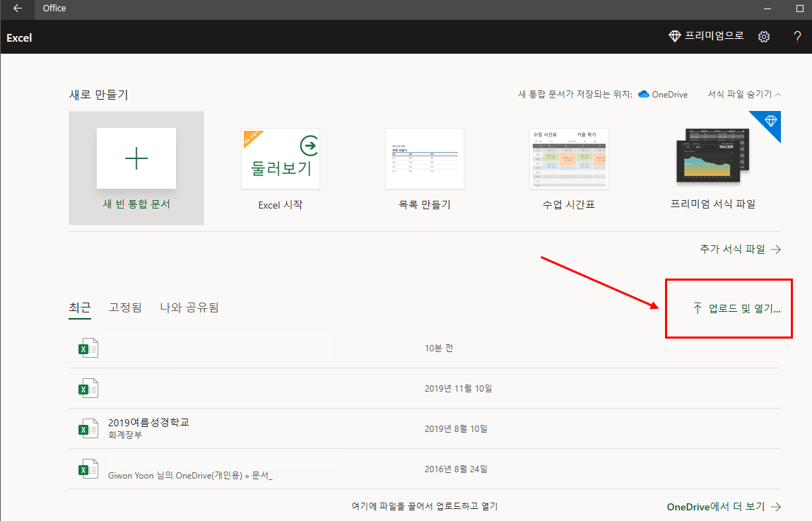Open the 2019여름성경학교 workbook
Screen dimensions: 812x521
425,429
